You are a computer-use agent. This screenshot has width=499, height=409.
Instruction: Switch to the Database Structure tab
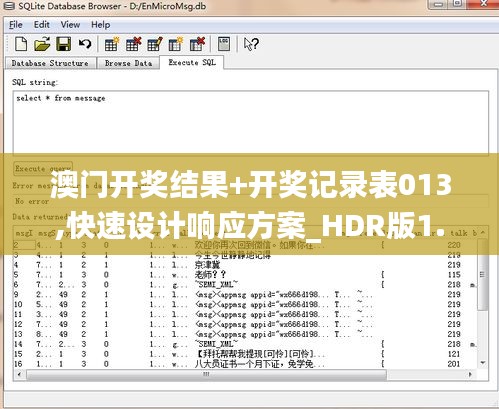click(50, 63)
